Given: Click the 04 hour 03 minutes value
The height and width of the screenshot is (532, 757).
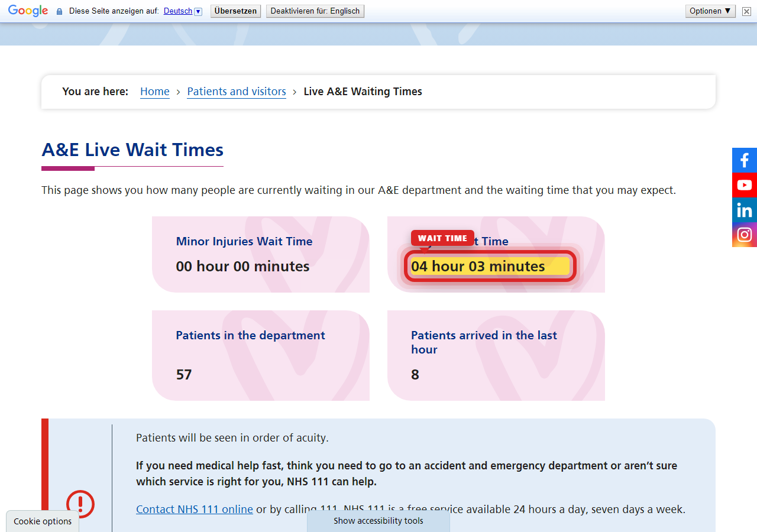Looking at the screenshot, I should coord(478,266).
